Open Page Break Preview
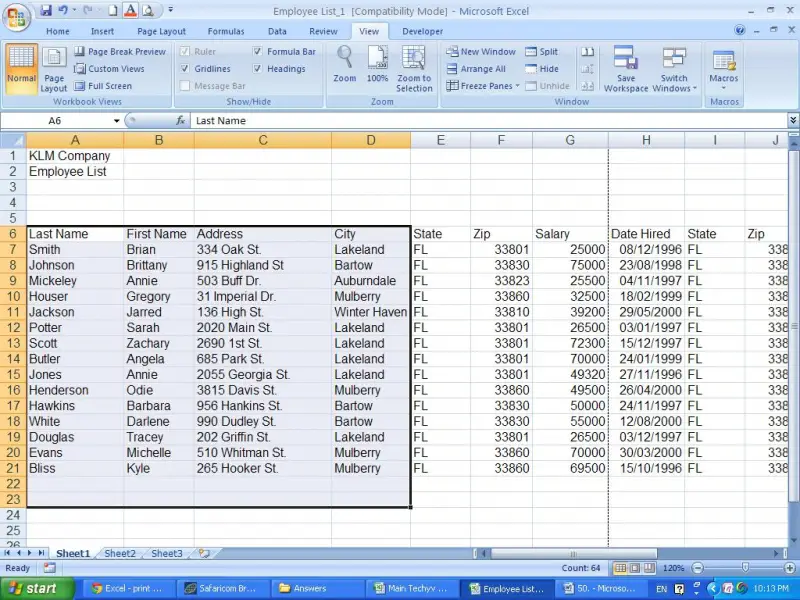This screenshot has width=800, height=600. 120,52
